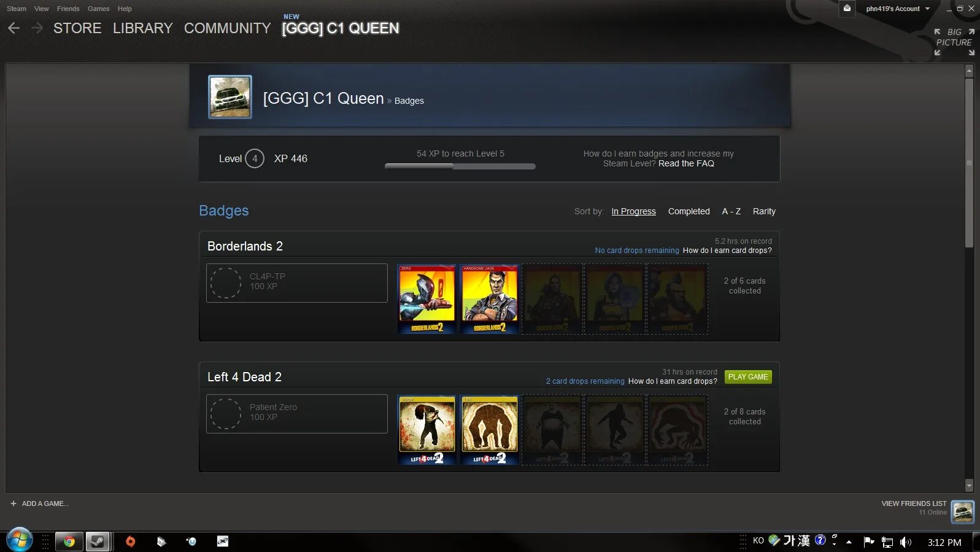Open the network tray icon
Screen dimensions: 980x552
click(887, 542)
